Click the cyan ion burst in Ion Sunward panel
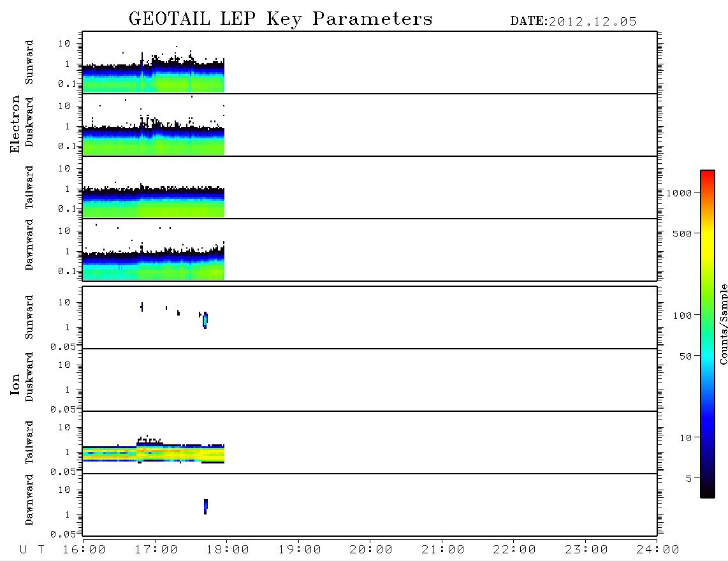This screenshot has width=728, height=561. tap(205, 320)
